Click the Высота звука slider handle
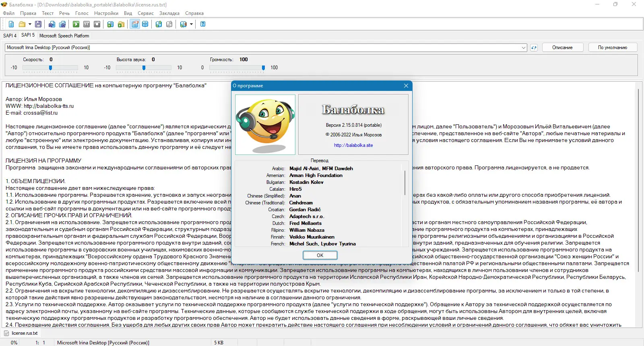 tap(144, 68)
